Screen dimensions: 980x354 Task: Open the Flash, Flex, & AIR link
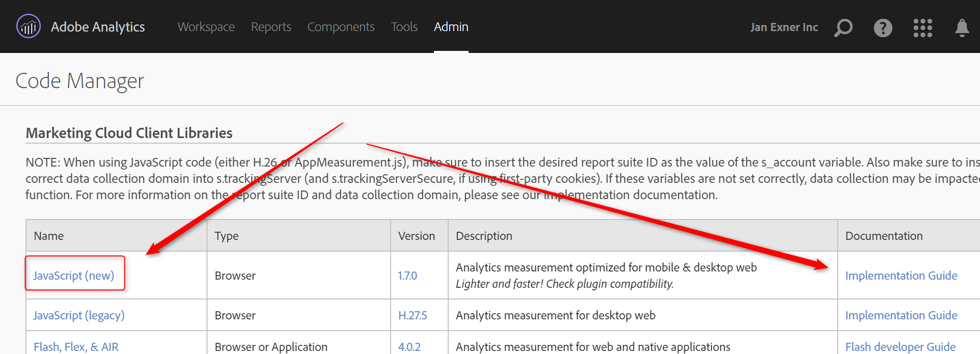point(76,347)
